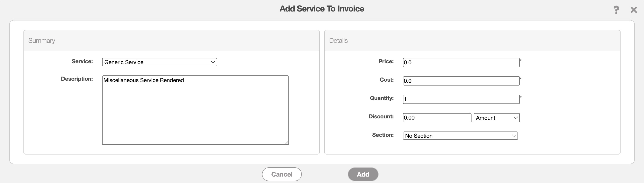Viewport: 644px width, 183px height.
Task: Click the Quantity field showing 1
Action: point(461,99)
